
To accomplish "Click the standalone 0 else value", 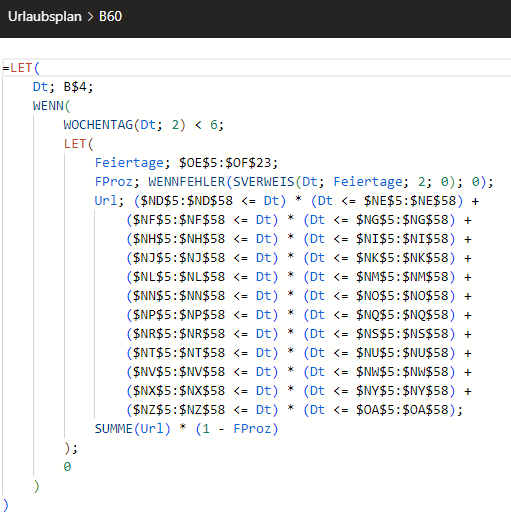I will click(x=67, y=467).
